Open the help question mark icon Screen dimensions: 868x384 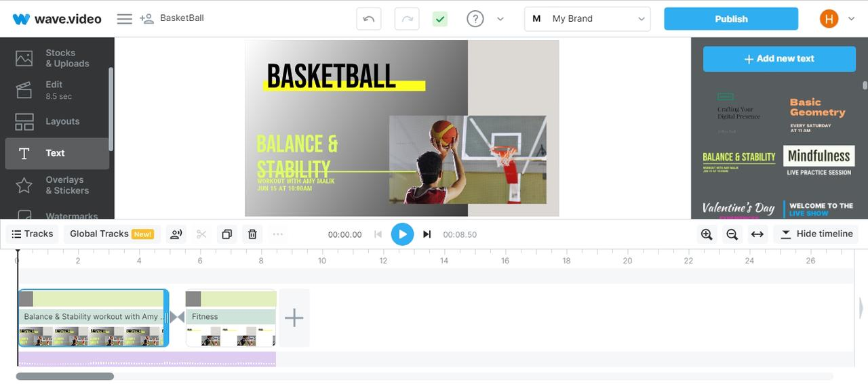[x=475, y=19]
